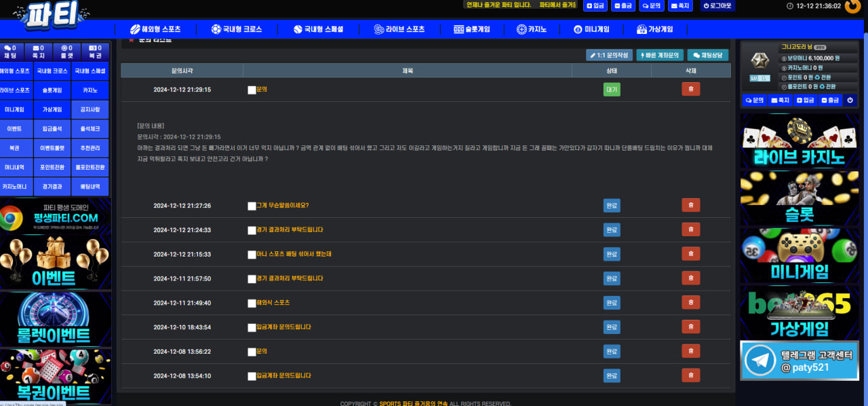Collapse the open 21:29:15 '문의' row
Screen dimensions: 868x406
pos(262,89)
